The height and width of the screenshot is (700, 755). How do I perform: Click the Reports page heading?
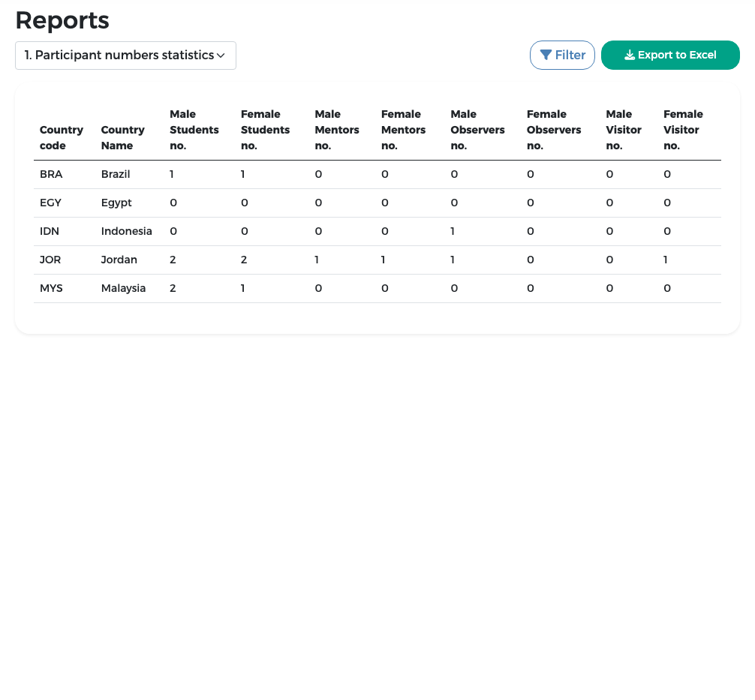coord(62,20)
